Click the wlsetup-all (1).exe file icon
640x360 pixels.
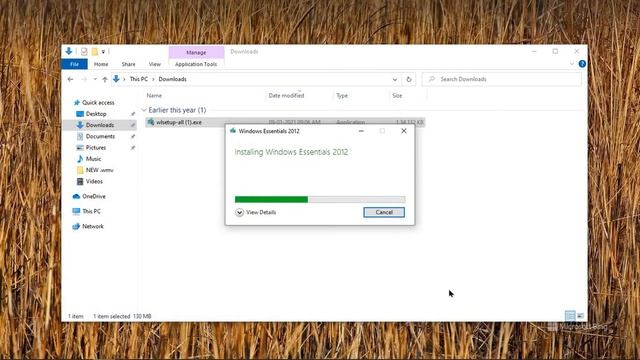[151, 122]
